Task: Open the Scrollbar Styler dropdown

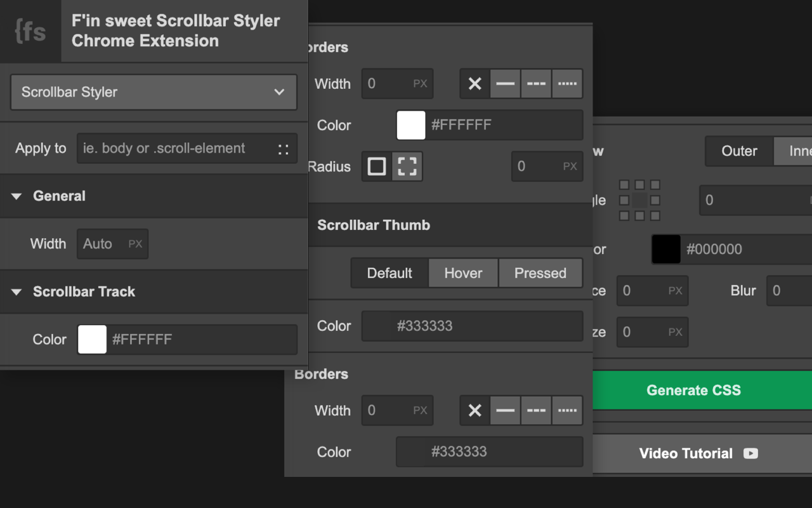Action: point(154,92)
